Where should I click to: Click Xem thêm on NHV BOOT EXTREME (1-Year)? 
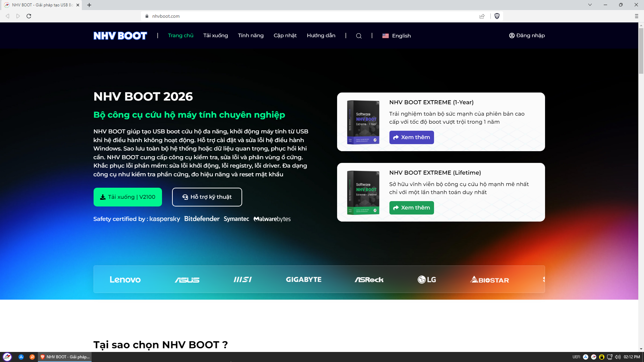tap(412, 137)
